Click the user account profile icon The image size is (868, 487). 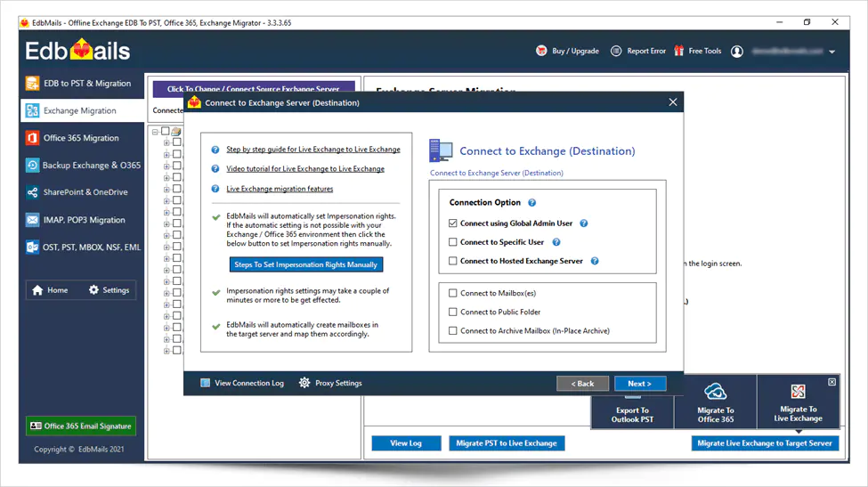pos(737,52)
